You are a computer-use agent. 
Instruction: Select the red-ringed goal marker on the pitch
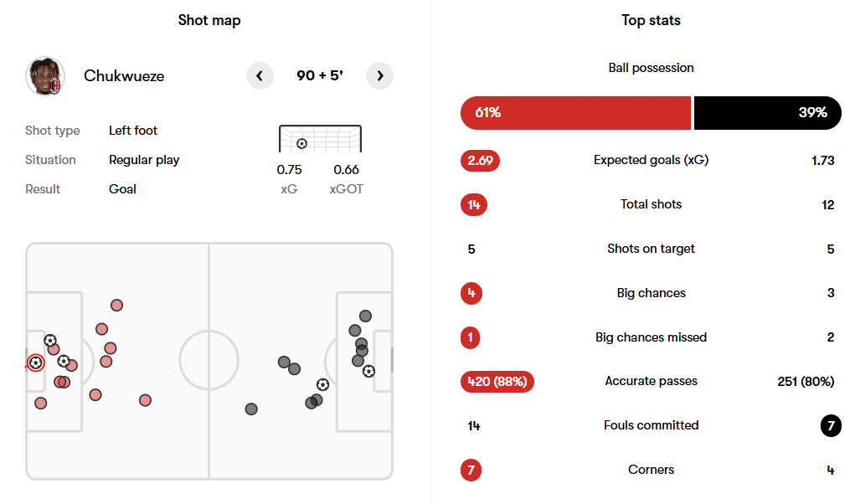(35, 363)
